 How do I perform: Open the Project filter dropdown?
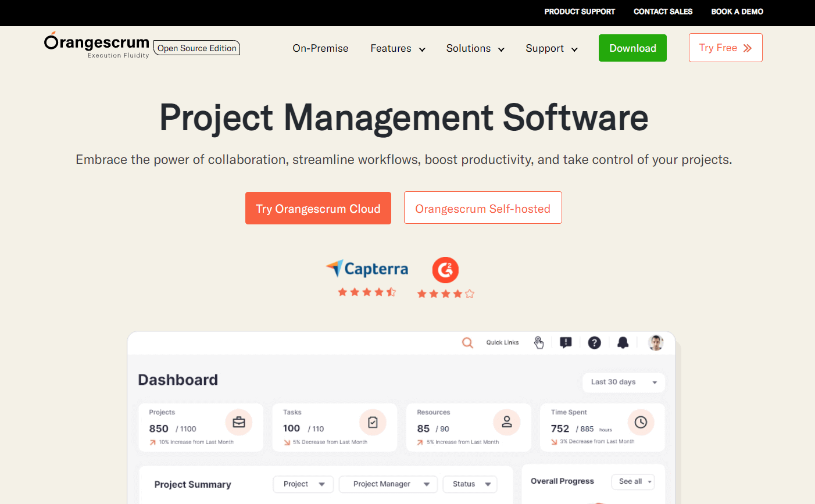click(303, 484)
